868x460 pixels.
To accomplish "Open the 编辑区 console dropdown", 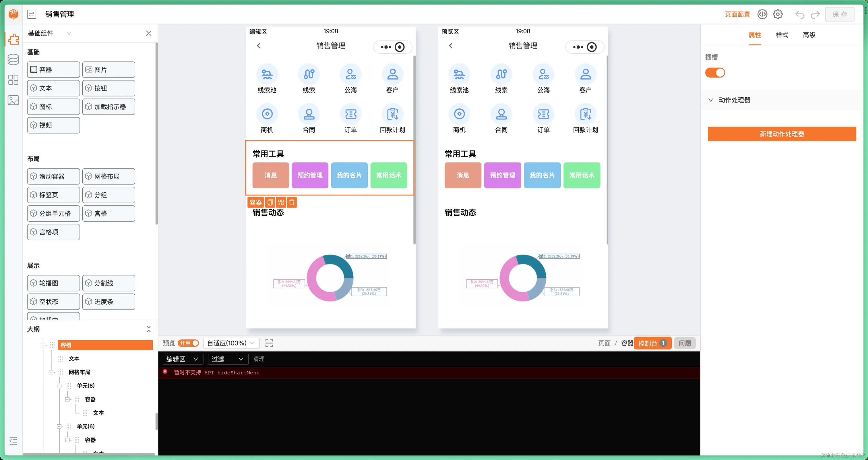I will click(x=183, y=359).
